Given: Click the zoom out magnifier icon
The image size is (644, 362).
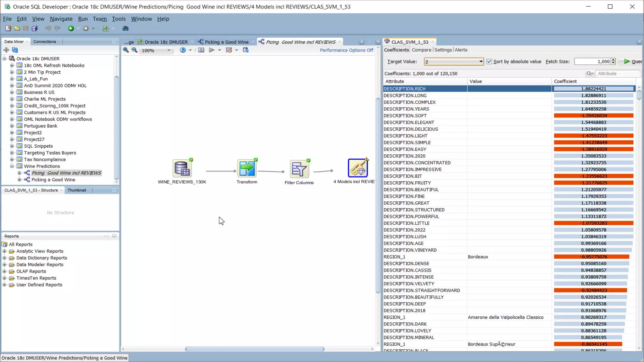Looking at the screenshot, I should (134, 50).
